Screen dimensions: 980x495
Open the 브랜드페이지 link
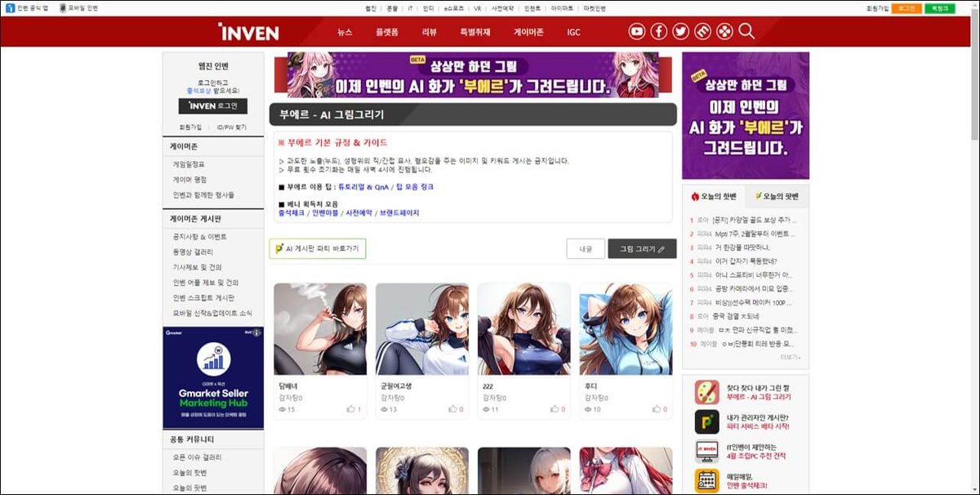(x=399, y=213)
